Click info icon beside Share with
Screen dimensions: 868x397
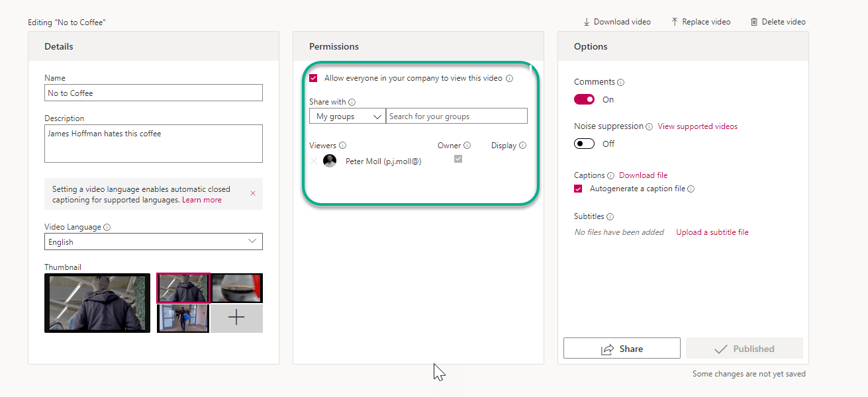tap(352, 103)
